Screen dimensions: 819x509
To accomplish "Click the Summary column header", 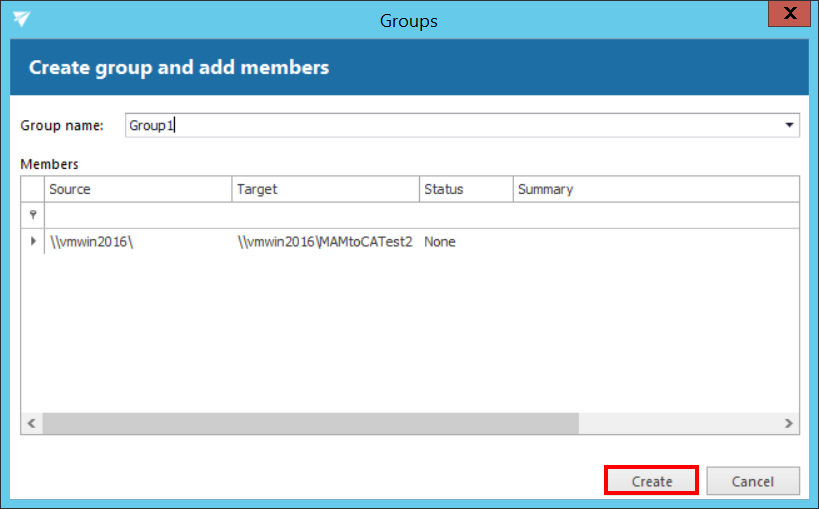I will [655, 189].
